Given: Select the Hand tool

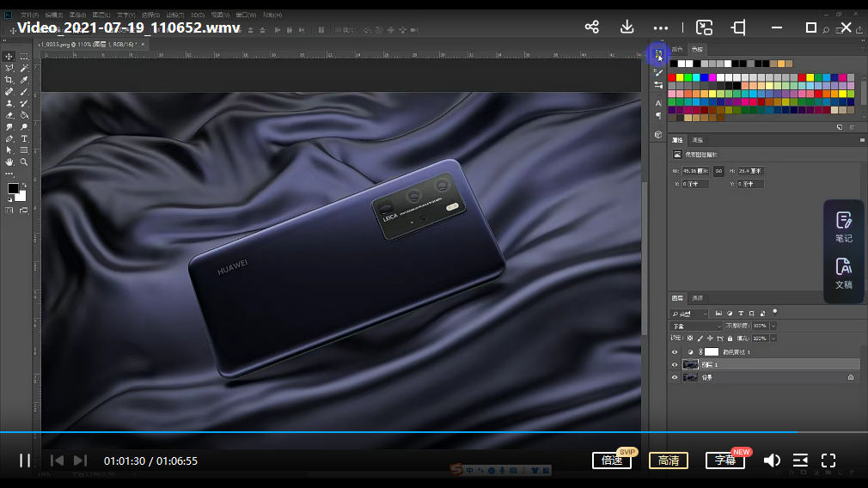Looking at the screenshot, I should point(9,162).
